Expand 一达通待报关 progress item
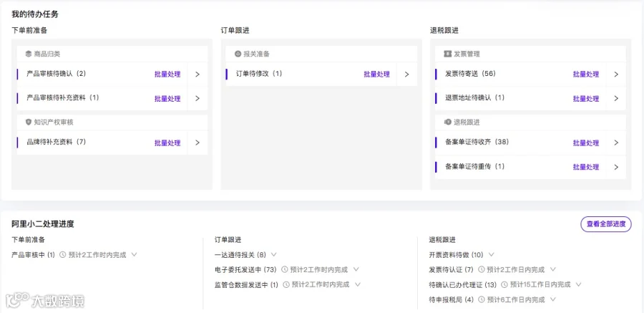 (274, 254)
